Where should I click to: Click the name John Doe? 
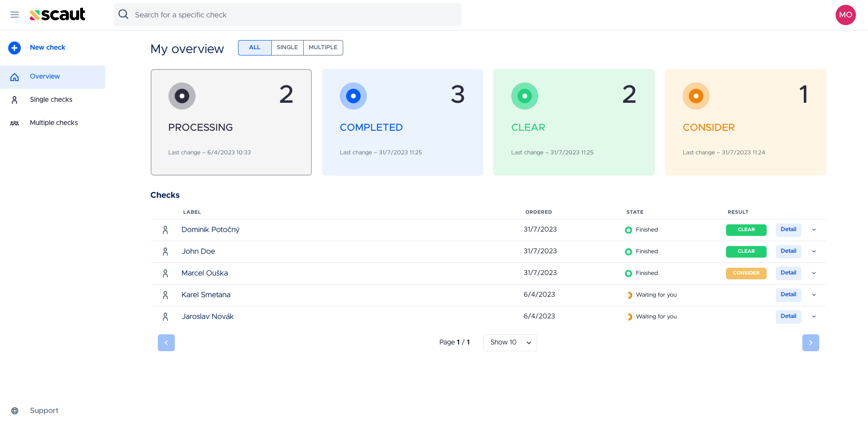click(x=198, y=251)
